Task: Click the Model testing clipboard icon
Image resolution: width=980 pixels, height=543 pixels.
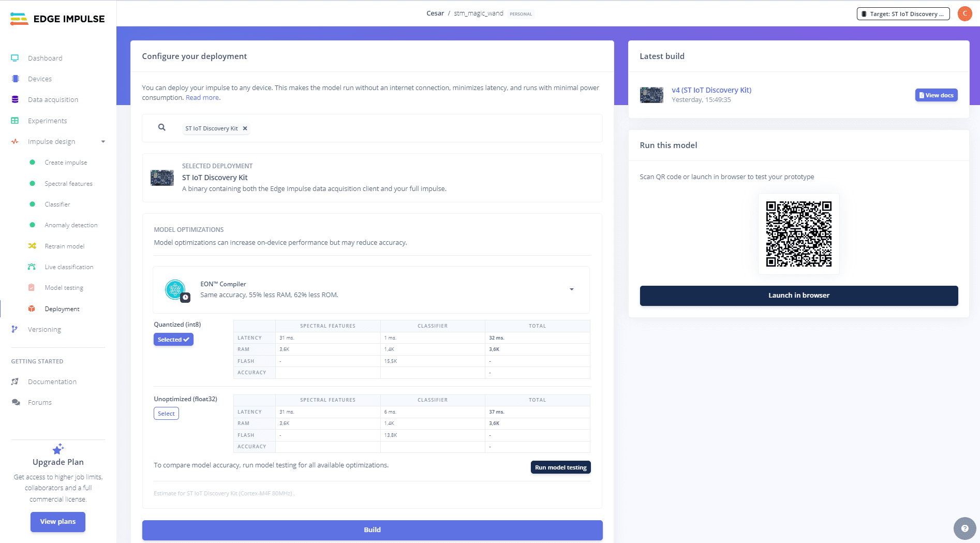Action: click(x=32, y=287)
